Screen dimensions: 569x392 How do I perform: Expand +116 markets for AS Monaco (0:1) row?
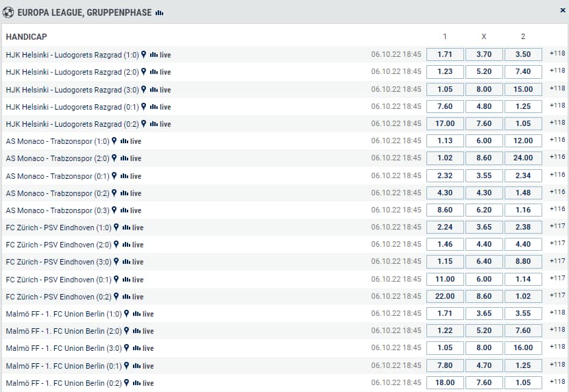(557, 175)
